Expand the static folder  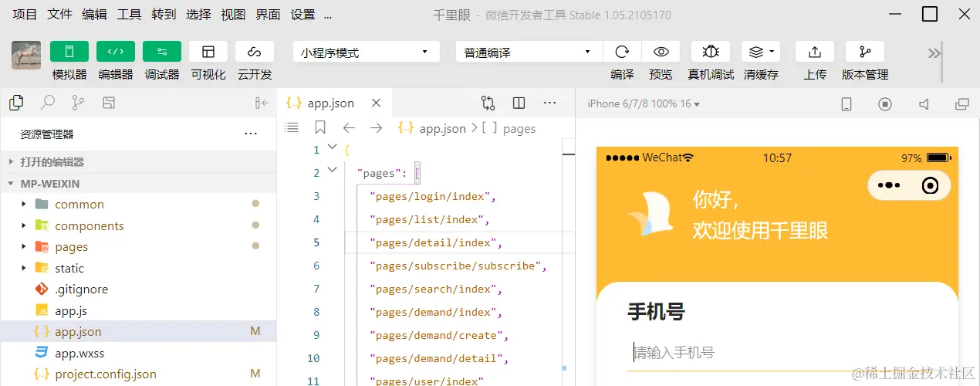coord(139,268)
